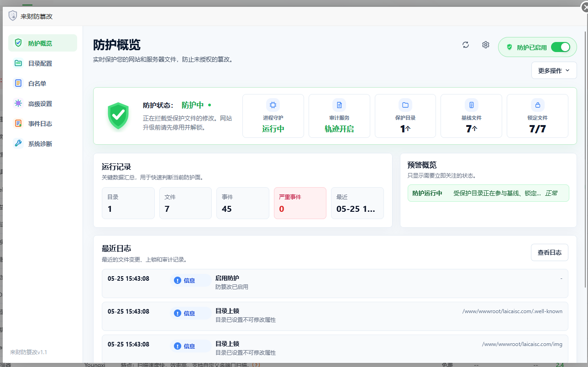The image size is (588, 367).
Task: Click the 目录 count card showing 1
Action: point(128,203)
